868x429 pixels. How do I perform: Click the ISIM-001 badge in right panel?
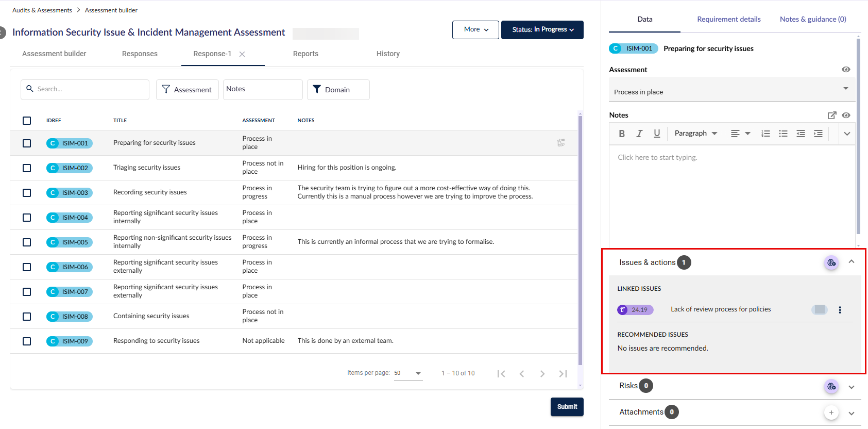634,48
